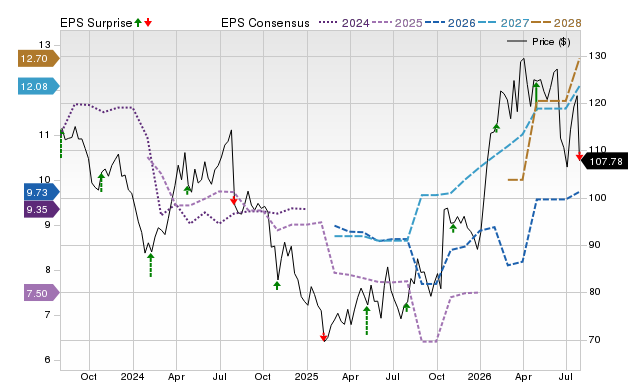Click the 13 EPS axis label
This screenshot has height=382, width=640.
(44, 44)
